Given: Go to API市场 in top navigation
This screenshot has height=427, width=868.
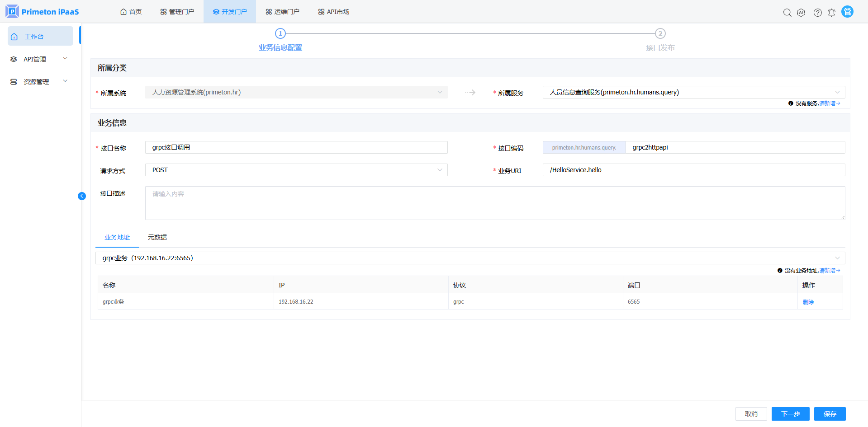Looking at the screenshot, I should tap(333, 12).
